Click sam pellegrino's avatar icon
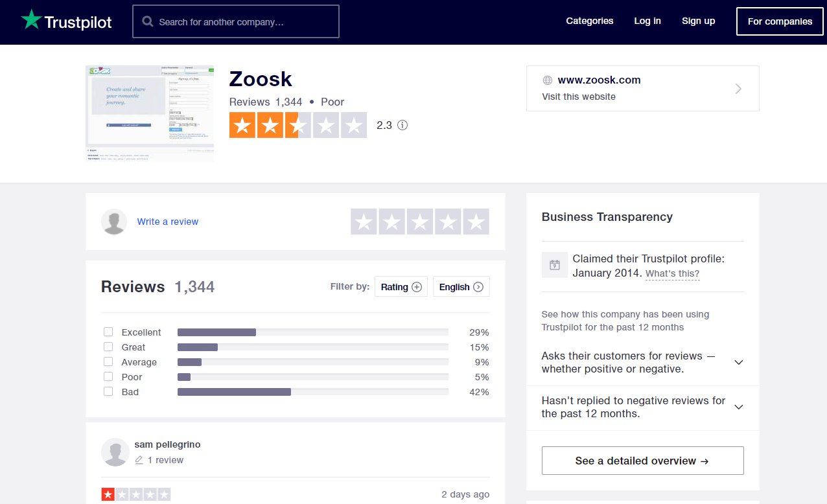Image resolution: width=827 pixels, height=504 pixels. pyautogui.click(x=115, y=452)
